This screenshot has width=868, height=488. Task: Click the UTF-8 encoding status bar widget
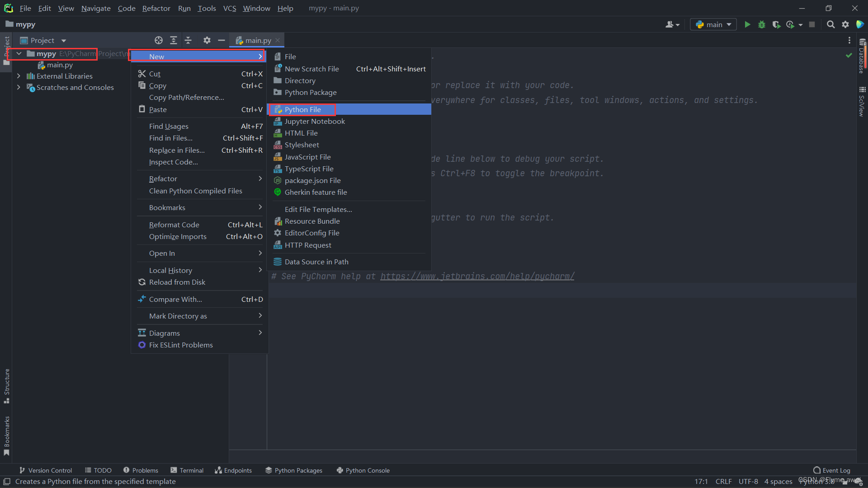(x=748, y=481)
